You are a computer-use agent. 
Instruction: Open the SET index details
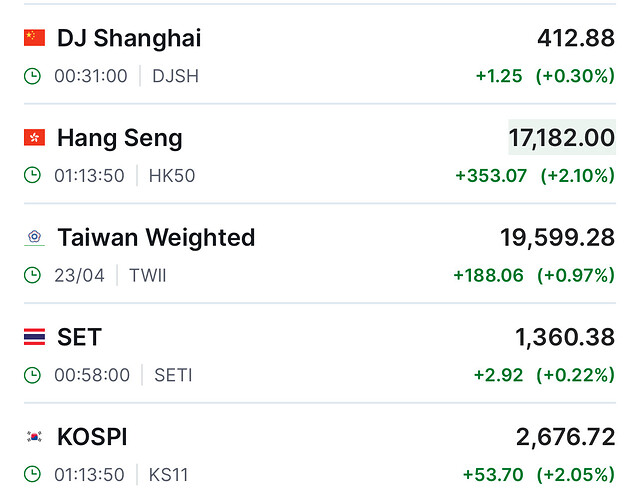[320, 353]
